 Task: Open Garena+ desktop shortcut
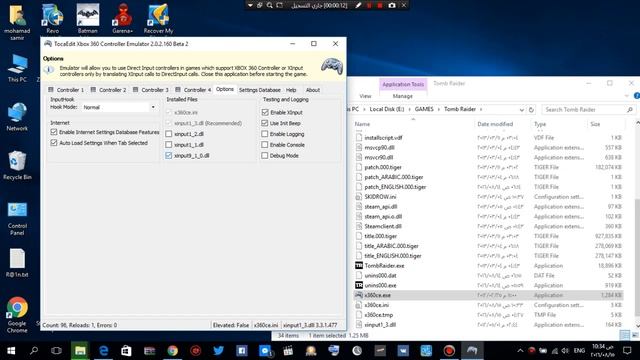[x=122, y=19]
